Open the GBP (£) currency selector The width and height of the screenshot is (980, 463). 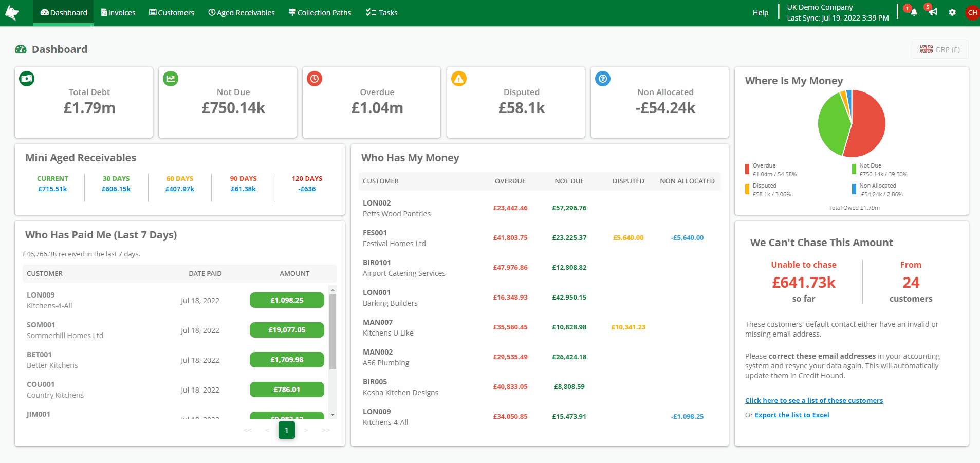tap(940, 49)
